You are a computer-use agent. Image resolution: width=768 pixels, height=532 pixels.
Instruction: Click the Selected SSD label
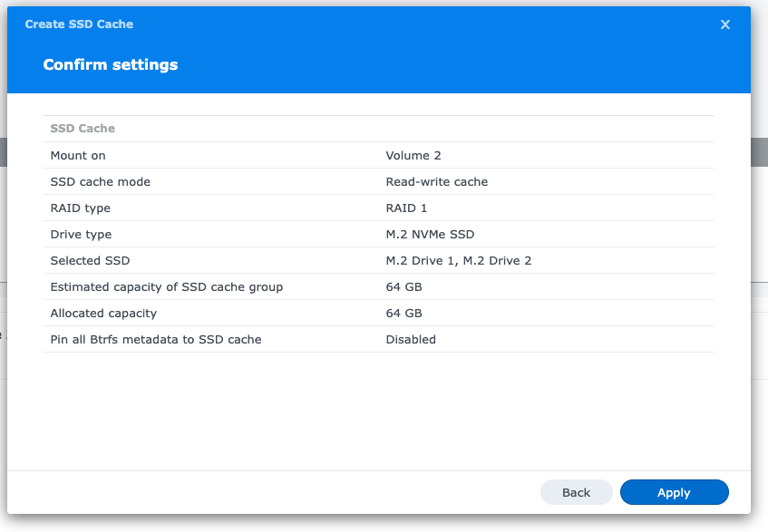pyautogui.click(x=90, y=261)
